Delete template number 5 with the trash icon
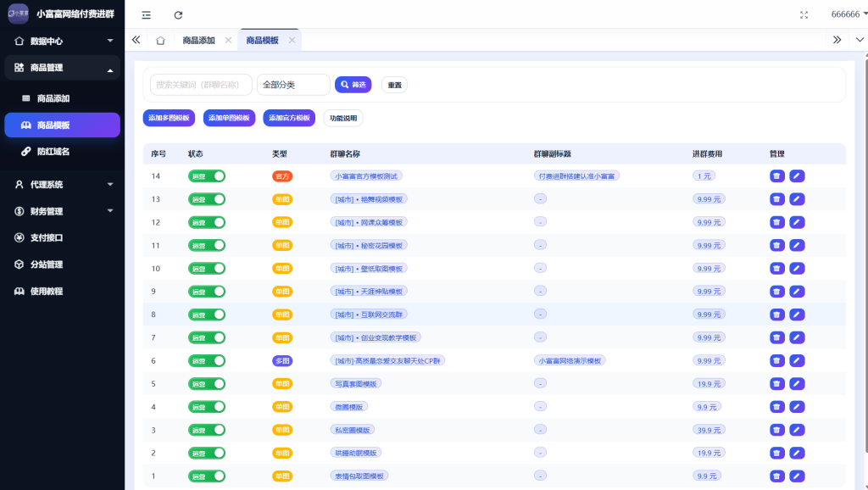 (777, 384)
